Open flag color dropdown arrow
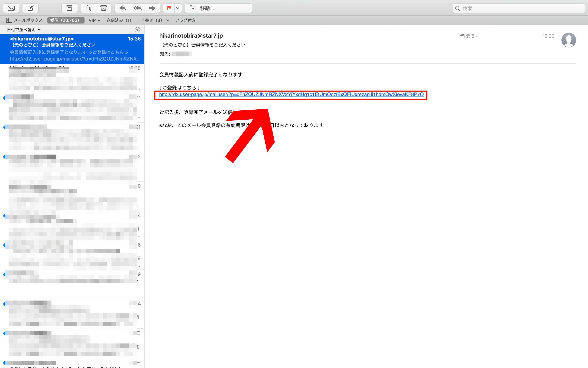 178,8
